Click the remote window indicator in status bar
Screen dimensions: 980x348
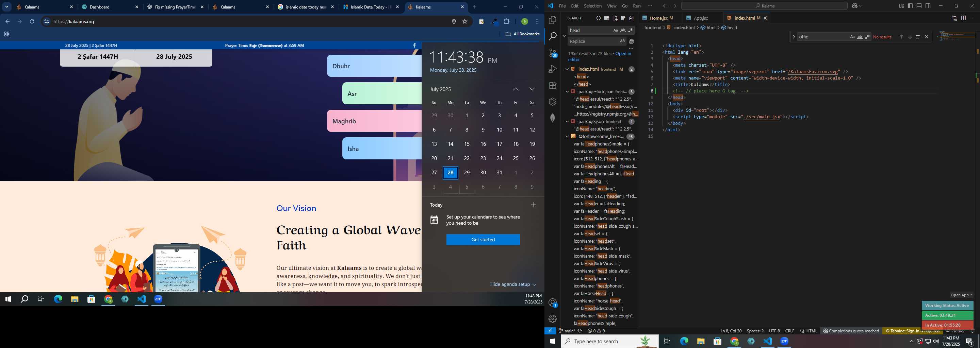(x=550, y=331)
